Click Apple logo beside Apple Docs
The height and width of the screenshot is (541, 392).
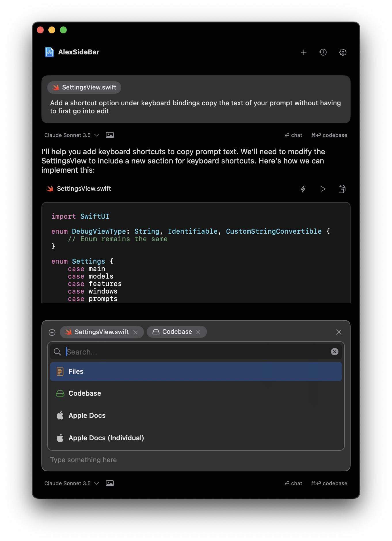click(60, 415)
